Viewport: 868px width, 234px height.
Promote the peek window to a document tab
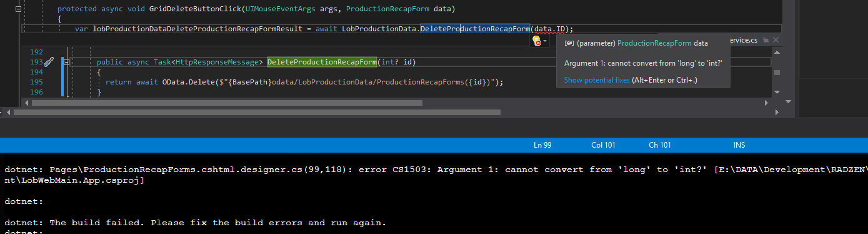[765, 39]
